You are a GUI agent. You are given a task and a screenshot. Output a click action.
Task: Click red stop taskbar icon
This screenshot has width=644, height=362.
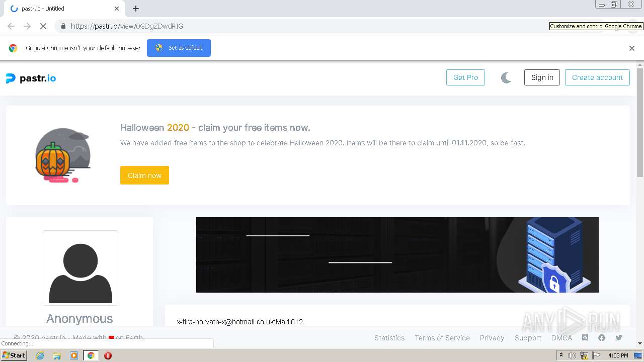click(x=108, y=355)
